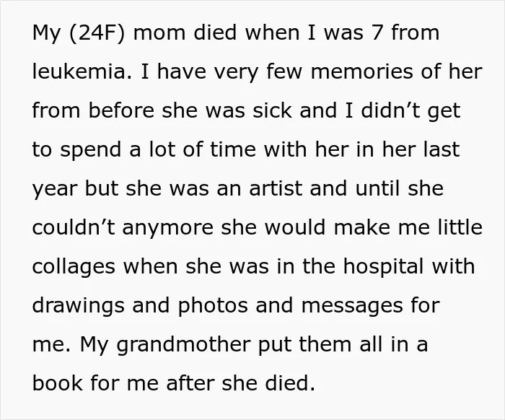
Task: Click the word "grandmother" in the paragraph
Action: pyautogui.click(x=183, y=345)
